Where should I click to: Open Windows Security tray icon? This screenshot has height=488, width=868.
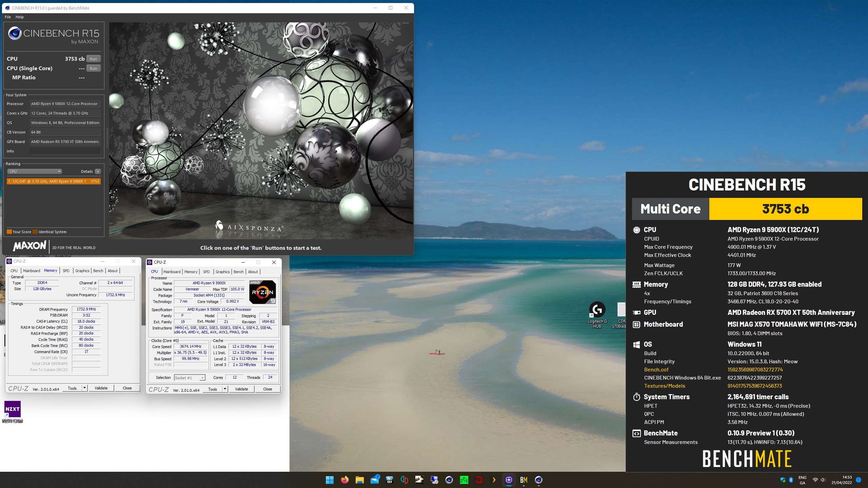click(783, 480)
